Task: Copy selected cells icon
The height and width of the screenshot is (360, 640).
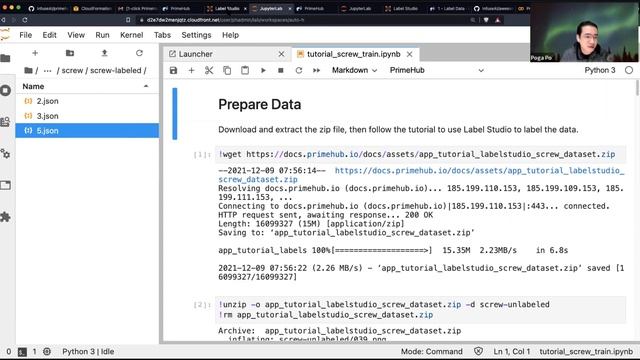Action: tap(227, 70)
